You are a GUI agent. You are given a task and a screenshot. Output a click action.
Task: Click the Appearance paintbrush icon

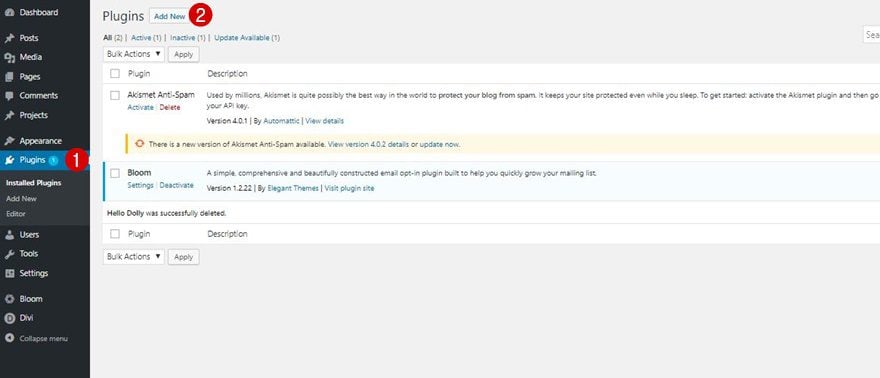[x=10, y=141]
